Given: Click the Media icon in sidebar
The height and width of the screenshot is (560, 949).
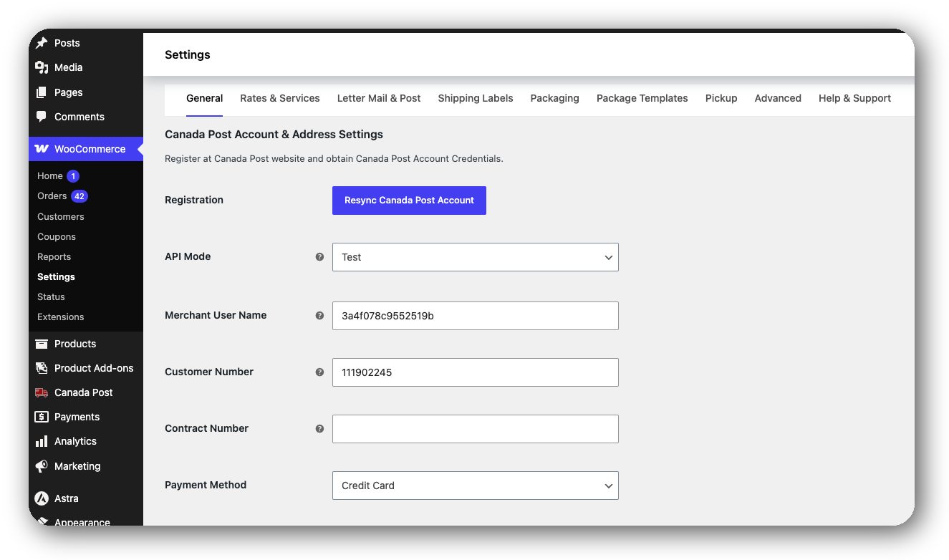Looking at the screenshot, I should [x=42, y=67].
